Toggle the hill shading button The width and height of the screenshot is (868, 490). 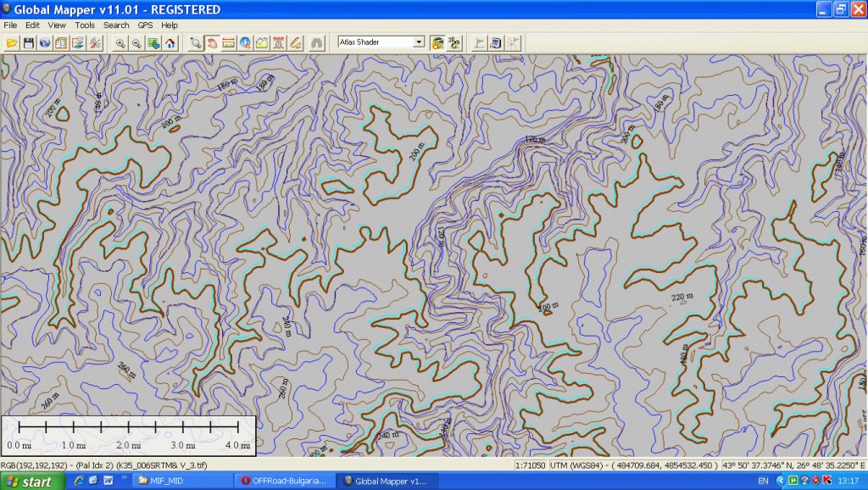click(x=437, y=42)
